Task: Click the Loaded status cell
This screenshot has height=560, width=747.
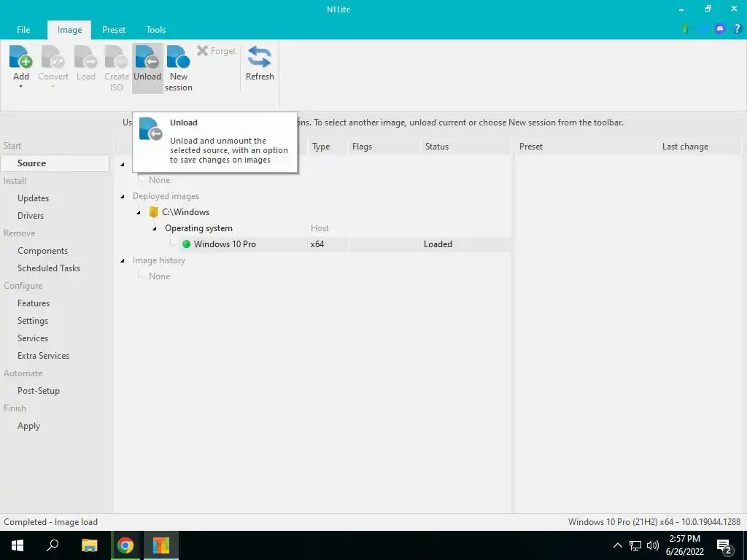Action: pos(438,244)
